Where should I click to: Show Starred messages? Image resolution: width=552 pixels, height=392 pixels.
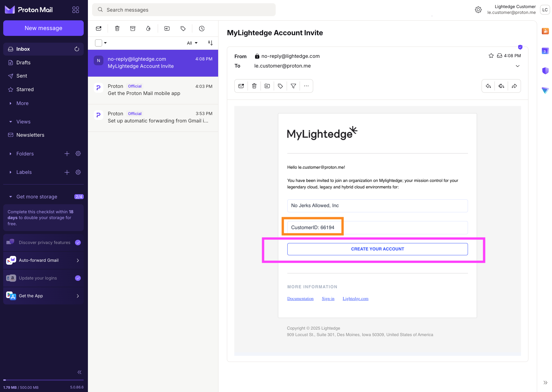[x=43, y=90]
